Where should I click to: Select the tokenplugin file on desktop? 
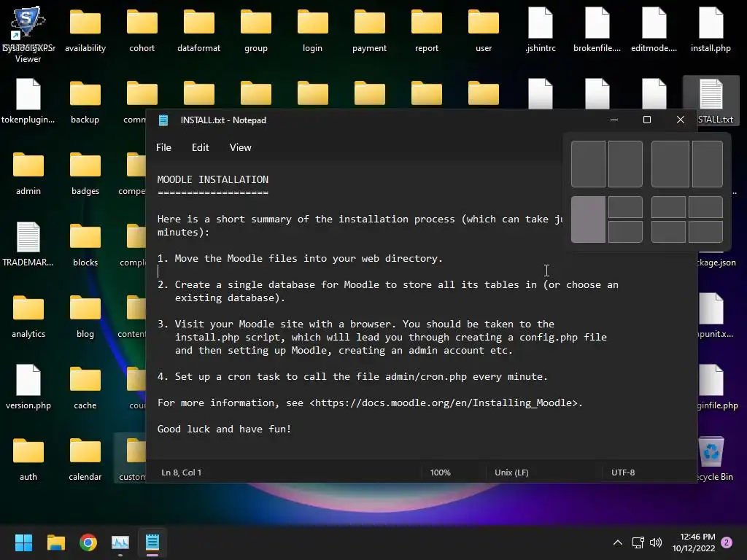click(28, 101)
